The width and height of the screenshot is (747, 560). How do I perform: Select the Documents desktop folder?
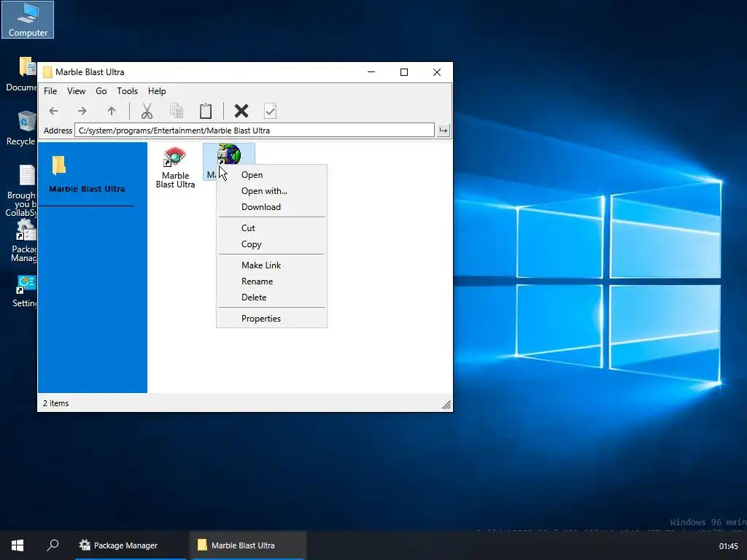pos(21,74)
